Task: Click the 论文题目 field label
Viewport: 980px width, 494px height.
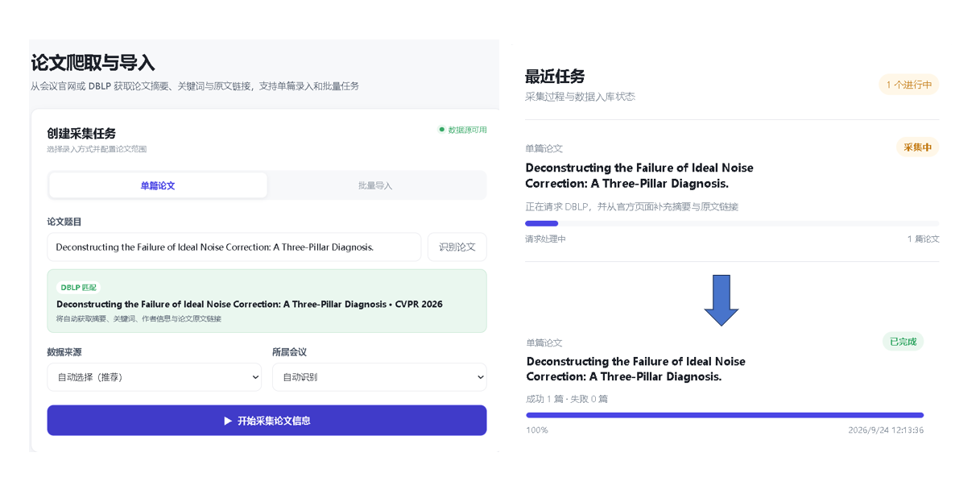Action: [x=64, y=222]
